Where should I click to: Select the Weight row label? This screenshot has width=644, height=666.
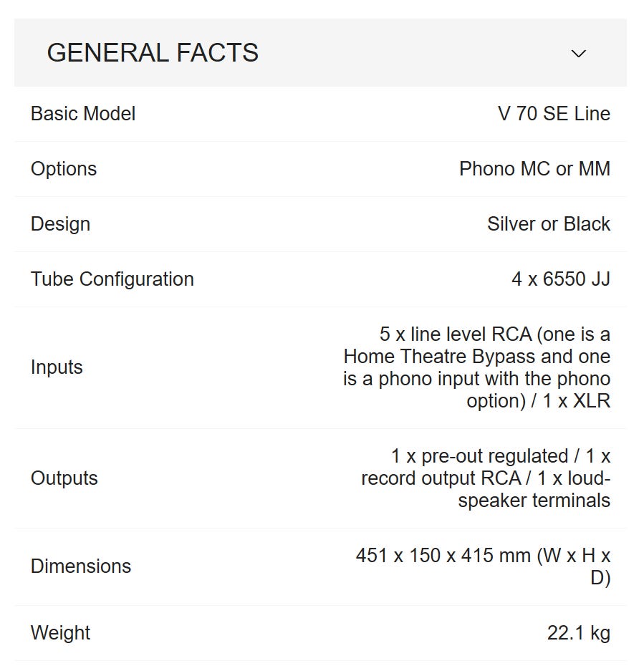[x=61, y=633]
